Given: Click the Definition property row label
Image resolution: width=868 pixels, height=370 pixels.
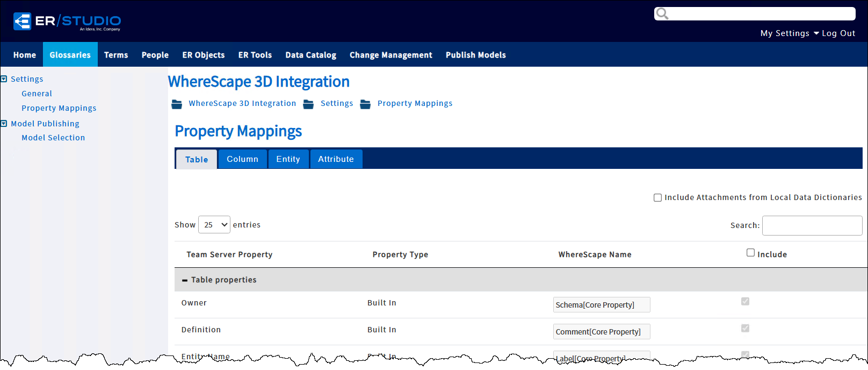Looking at the screenshot, I should point(201,330).
